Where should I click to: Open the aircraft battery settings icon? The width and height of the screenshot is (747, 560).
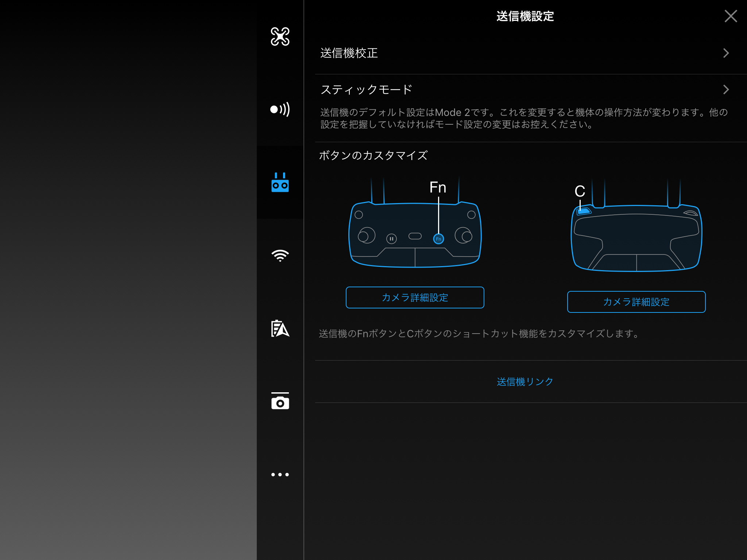click(x=280, y=328)
